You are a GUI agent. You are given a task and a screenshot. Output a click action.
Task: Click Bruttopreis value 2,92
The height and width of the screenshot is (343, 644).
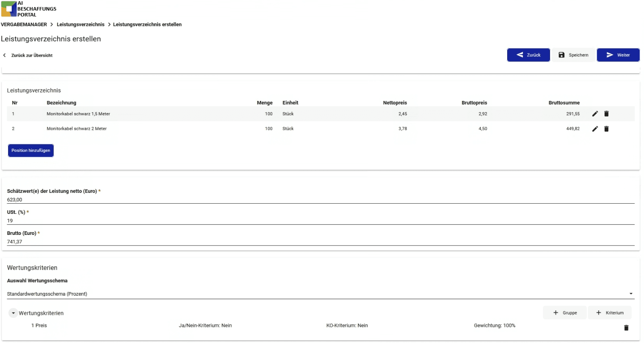pos(483,114)
